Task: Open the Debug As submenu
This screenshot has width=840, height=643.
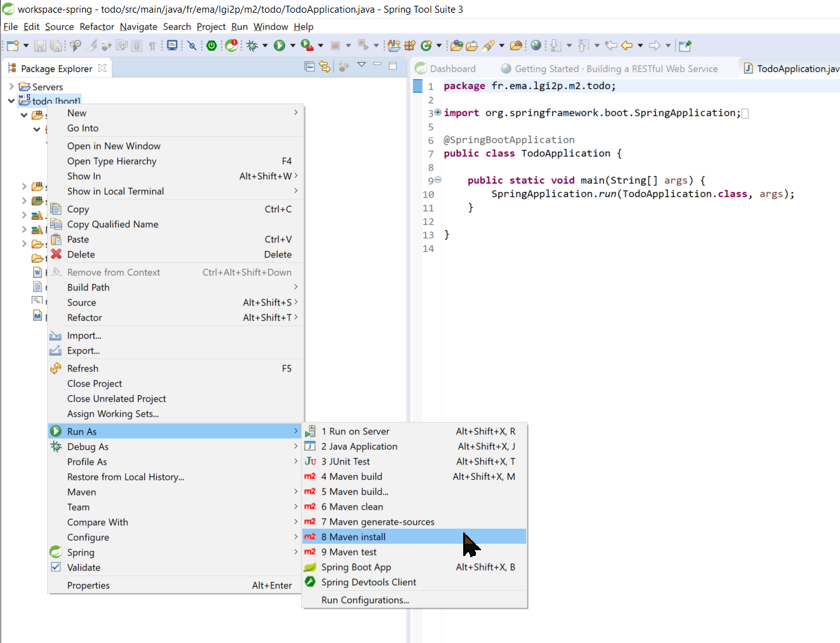Action: click(176, 447)
